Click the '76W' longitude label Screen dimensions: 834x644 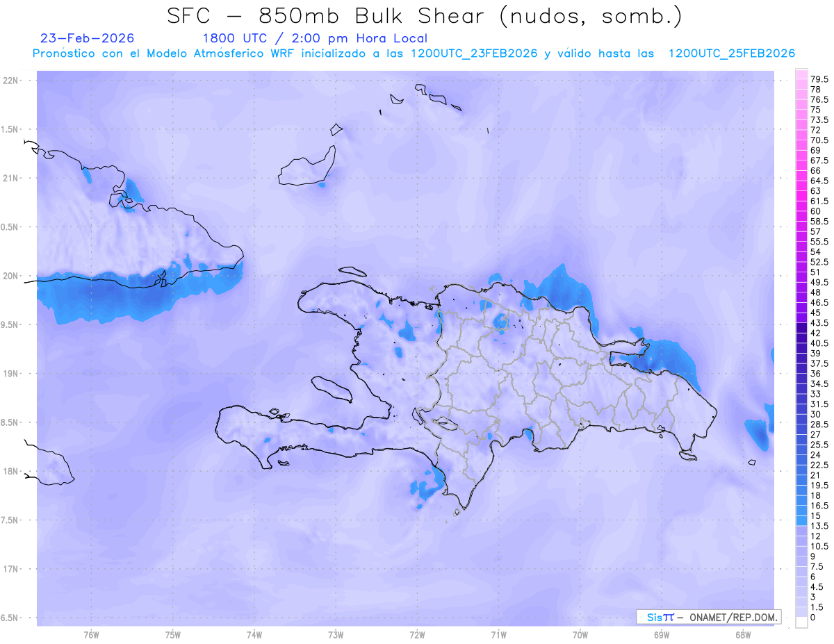[x=91, y=635]
